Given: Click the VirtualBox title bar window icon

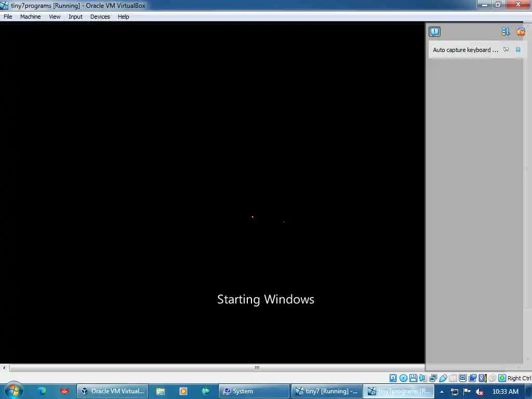Looking at the screenshot, I should point(4,5).
